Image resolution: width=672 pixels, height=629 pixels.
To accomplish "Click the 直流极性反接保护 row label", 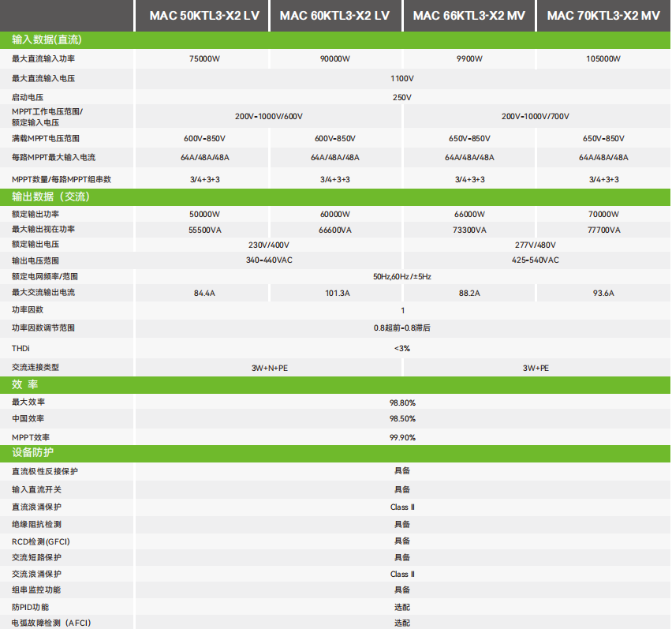I will click(45, 472).
